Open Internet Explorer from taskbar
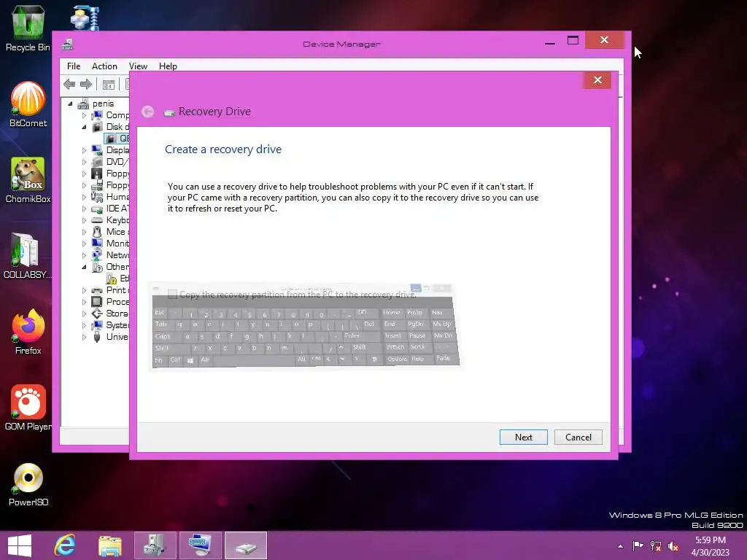The width and height of the screenshot is (747, 560). pos(65,545)
